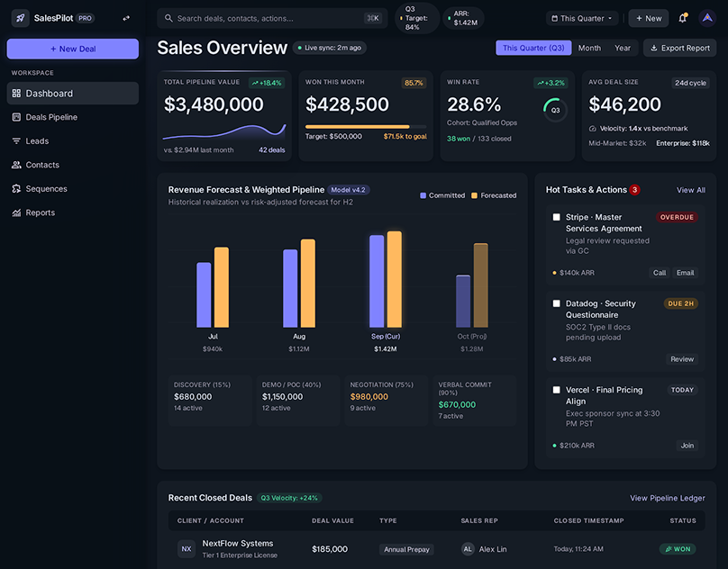Click the search deals input field
The image size is (728, 569).
[272, 18]
